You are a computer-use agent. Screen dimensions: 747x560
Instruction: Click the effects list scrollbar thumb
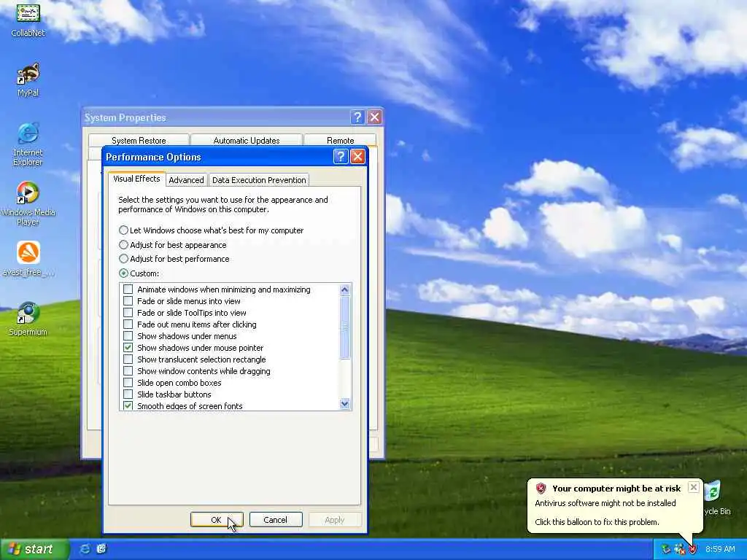[x=345, y=327]
